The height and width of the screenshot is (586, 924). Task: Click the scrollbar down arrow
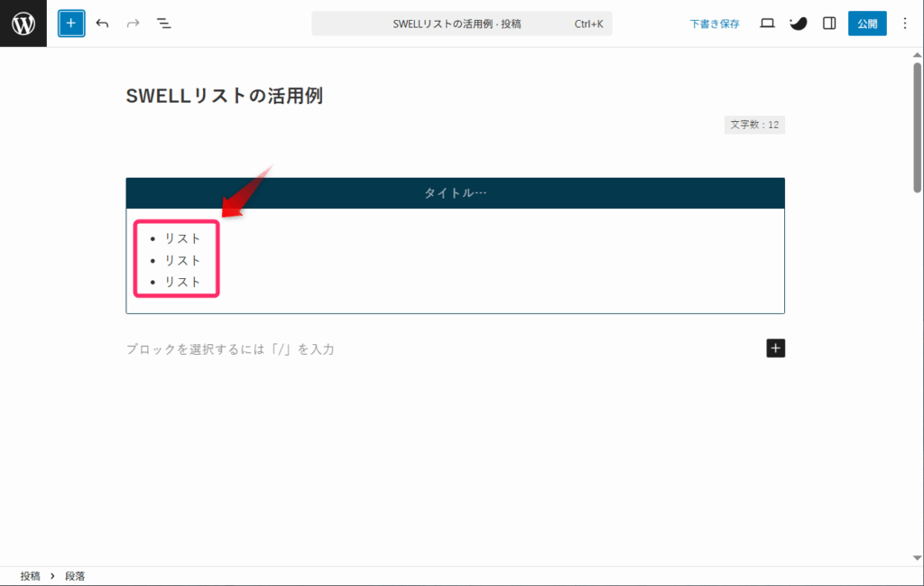click(918, 558)
